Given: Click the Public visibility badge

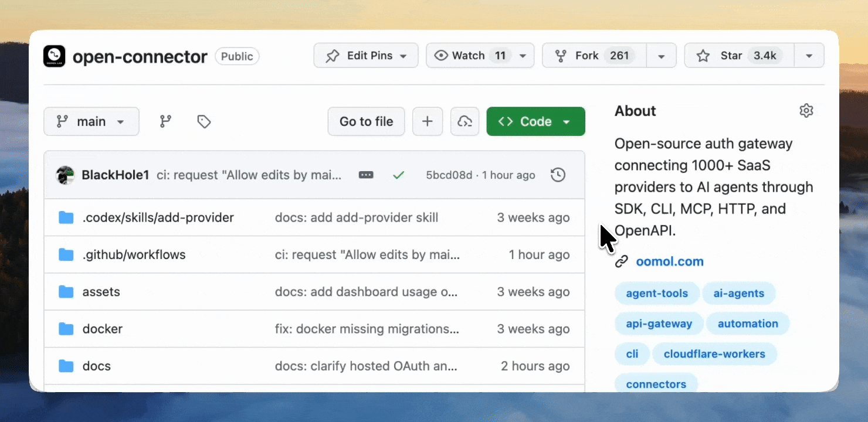Looking at the screenshot, I should [237, 56].
